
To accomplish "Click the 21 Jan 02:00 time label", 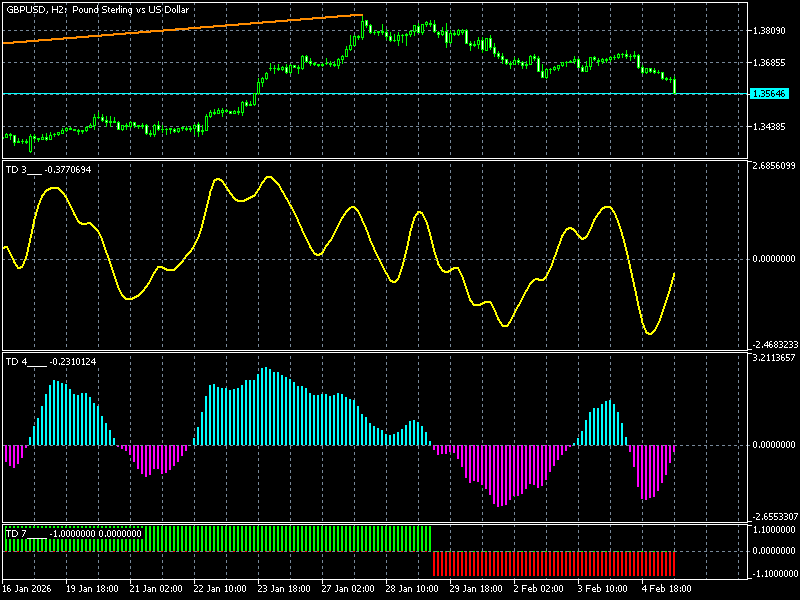I will [x=156, y=589].
